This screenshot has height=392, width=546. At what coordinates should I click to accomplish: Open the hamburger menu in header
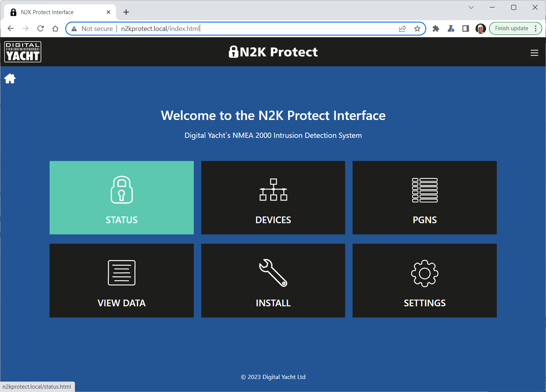[x=534, y=53]
